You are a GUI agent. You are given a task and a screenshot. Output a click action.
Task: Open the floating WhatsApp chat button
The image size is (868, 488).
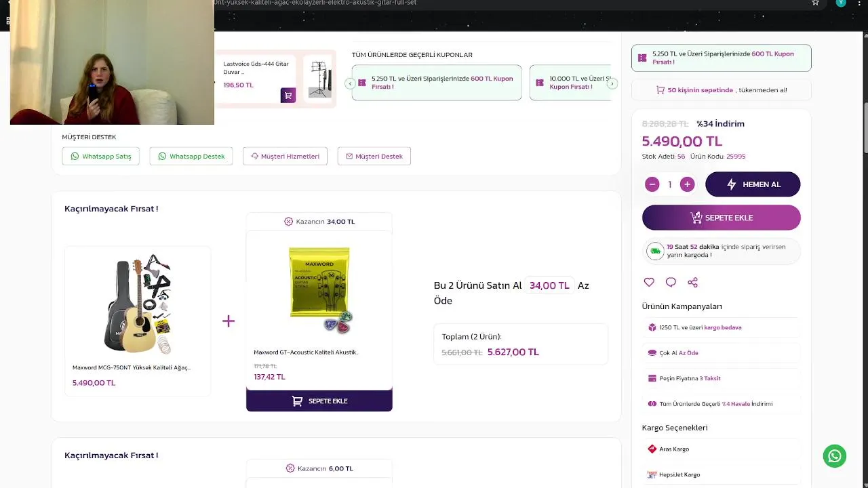coord(835,455)
